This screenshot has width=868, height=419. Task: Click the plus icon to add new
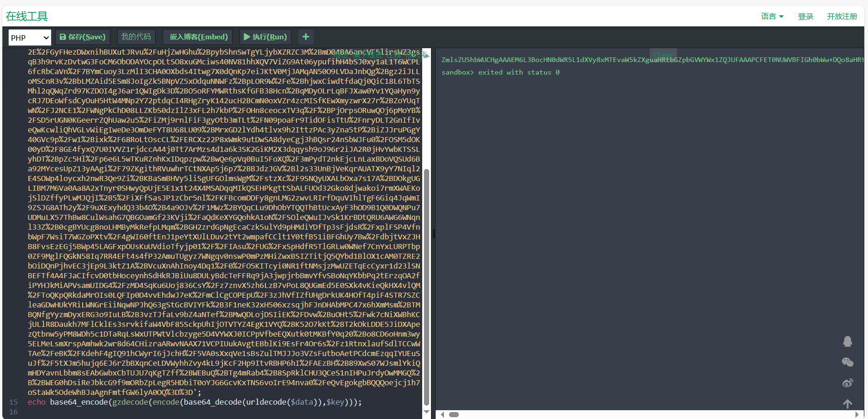click(x=305, y=37)
